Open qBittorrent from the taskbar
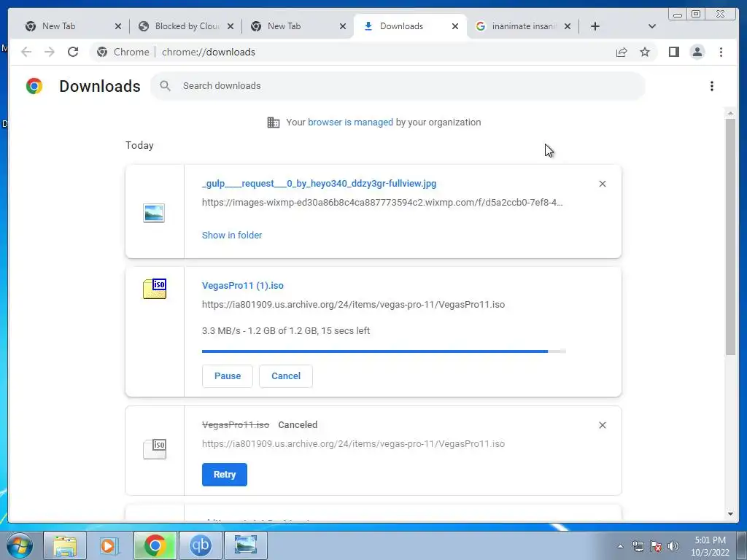This screenshot has width=747, height=560. [x=200, y=545]
